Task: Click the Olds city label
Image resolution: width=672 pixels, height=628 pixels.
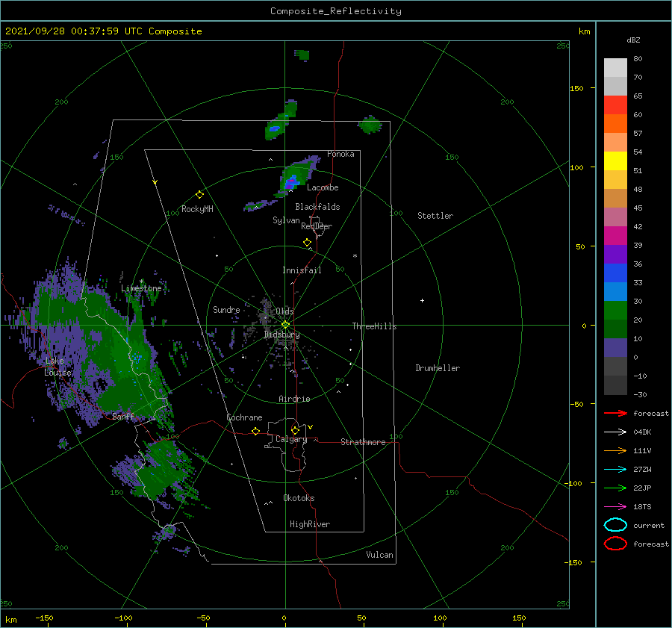Action: point(284,311)
